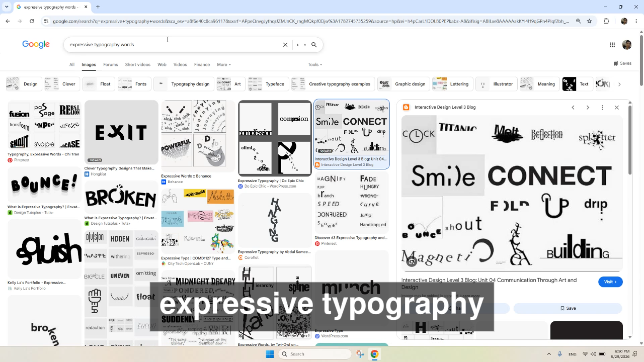Click the taskbar Search box
Viewport: 644px width, 362px height.
(x=315, y=354)
